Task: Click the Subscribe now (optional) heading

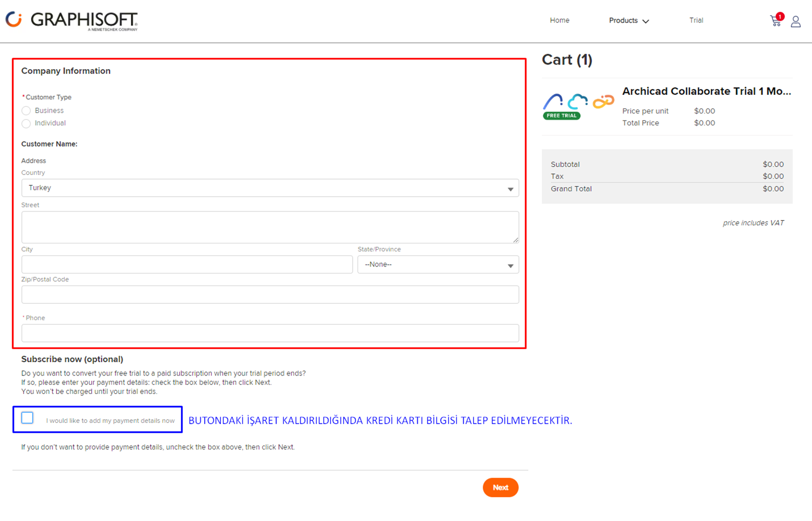Action: click(72, 359)
